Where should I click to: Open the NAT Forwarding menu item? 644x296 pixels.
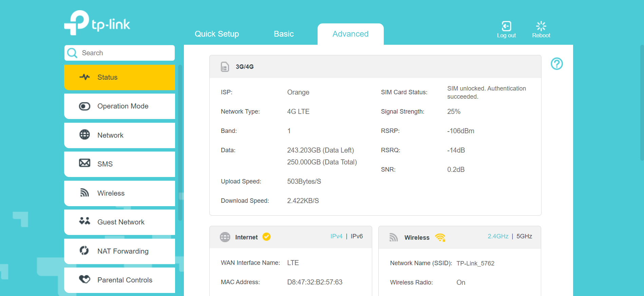119,251
